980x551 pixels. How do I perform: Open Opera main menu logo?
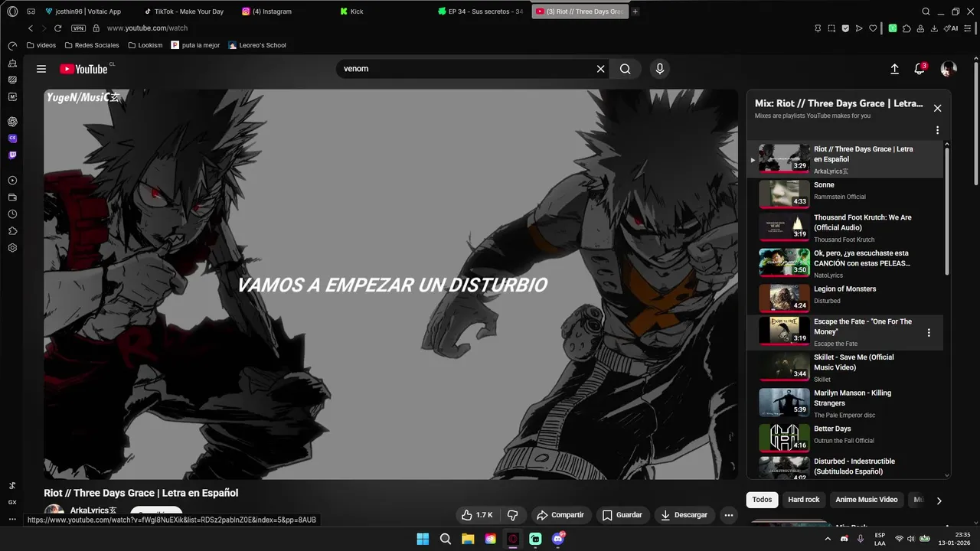click(12, 11)
